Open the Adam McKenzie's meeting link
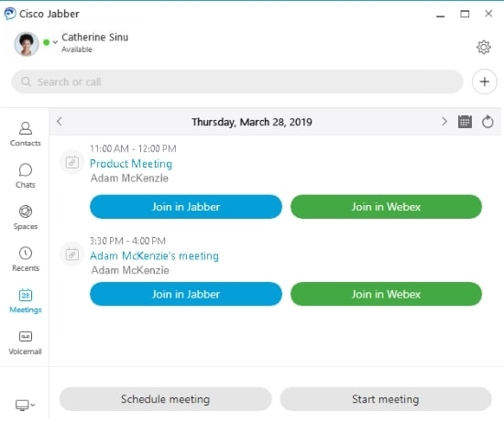The height and width of the screenshot is (444, 504). coord(154,255)
